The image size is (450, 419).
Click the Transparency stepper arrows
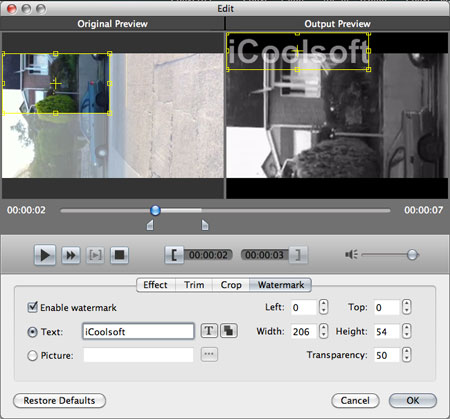tap(406, 355)
